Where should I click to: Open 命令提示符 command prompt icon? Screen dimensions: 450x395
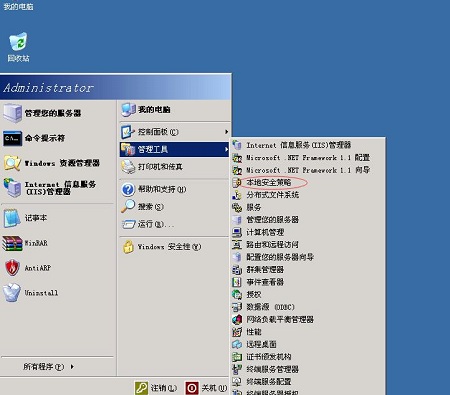(13, 138)
